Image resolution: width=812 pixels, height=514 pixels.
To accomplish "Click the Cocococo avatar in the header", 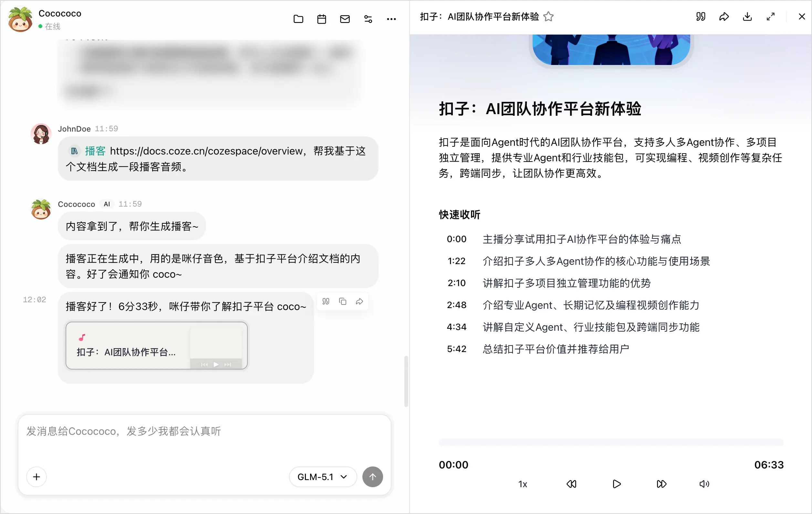I will (21, 19).
